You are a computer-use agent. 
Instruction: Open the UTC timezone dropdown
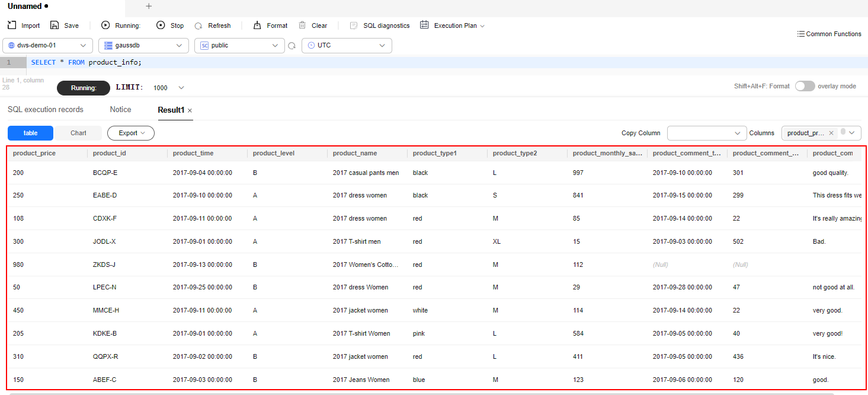(347, 46)
